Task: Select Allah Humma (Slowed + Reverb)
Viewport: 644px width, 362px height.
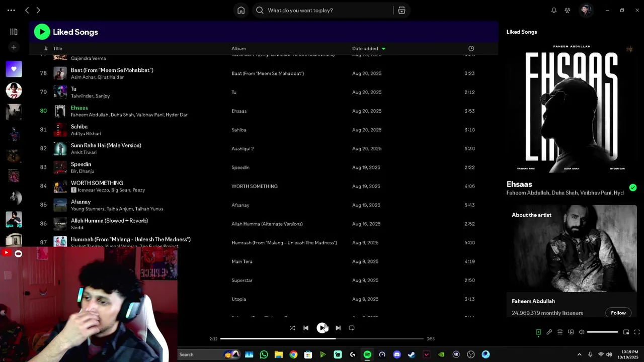Action: [x=109, y=221]
